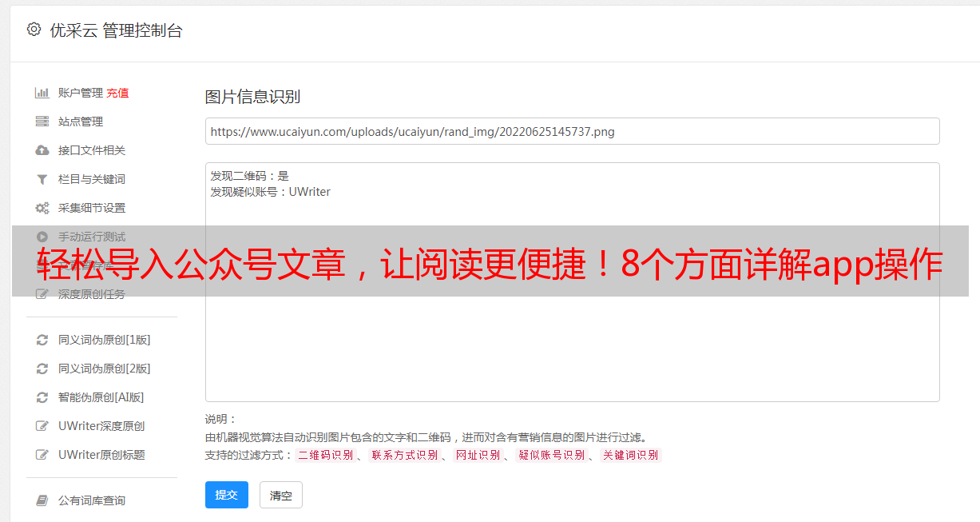Click the 图片信息识别 heading
This screenshot has height=522, width=980.
pyautogui.click(x=253, y=97)
